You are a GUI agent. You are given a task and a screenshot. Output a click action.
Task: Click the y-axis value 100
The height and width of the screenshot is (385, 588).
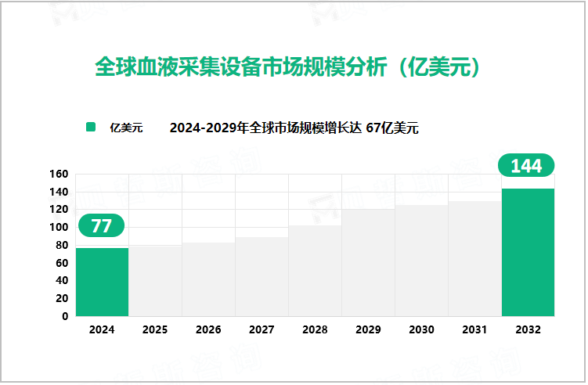point(59,227)
